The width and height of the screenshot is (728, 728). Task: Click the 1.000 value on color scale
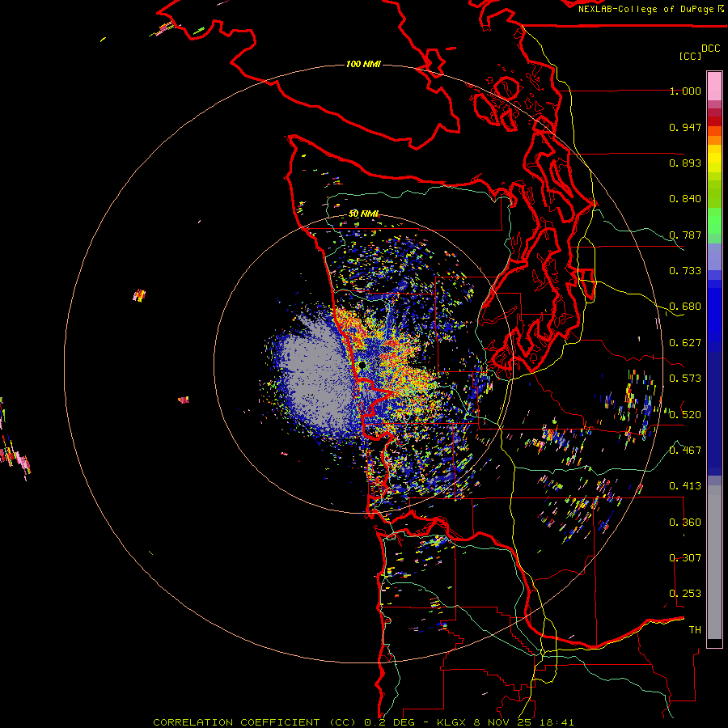(685, 91)
